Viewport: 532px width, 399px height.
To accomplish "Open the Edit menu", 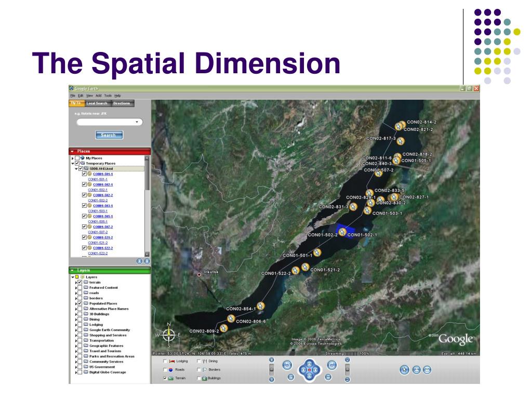I will [81, 96].
